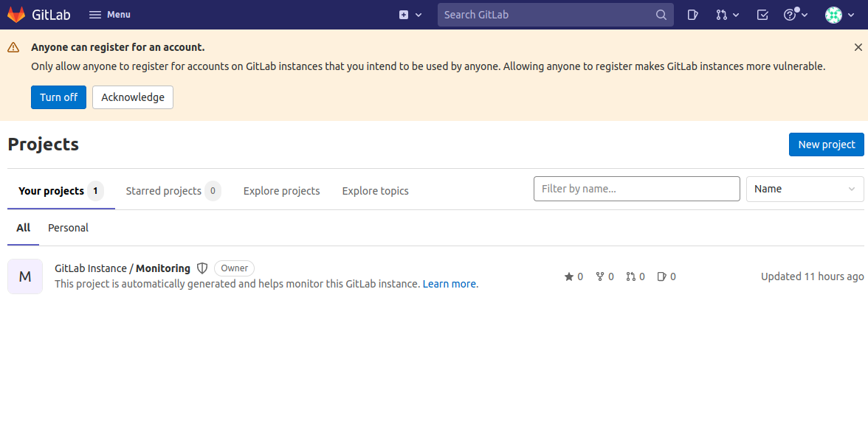Image resolution: width=868 pixels, height=435 pixels.
Task: Click the Updated 11 hours ago text
Action: tap(812, 276)
